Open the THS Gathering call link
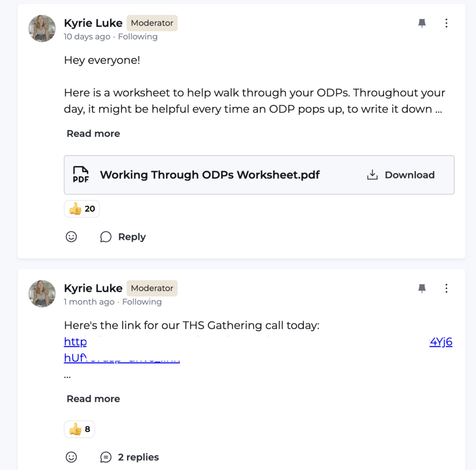The image size is (476, 470). tap(75, 343)
